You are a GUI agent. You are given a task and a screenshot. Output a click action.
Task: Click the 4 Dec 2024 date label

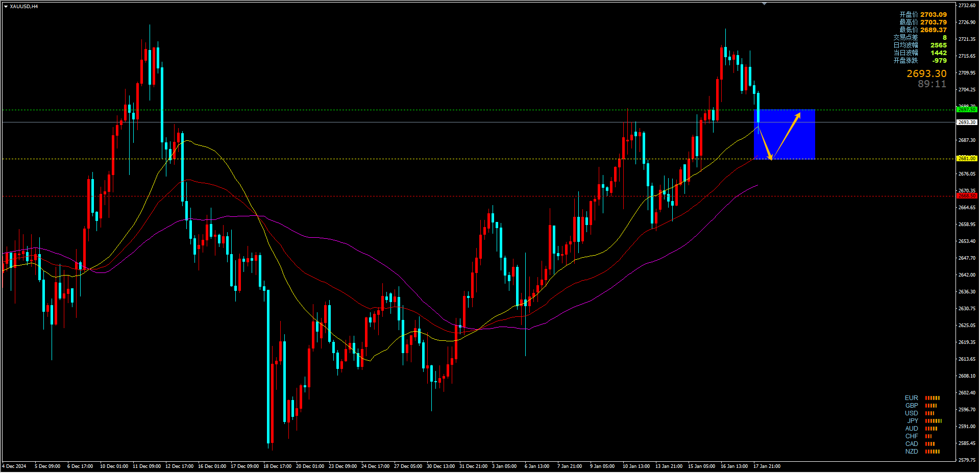coord(14,466)
